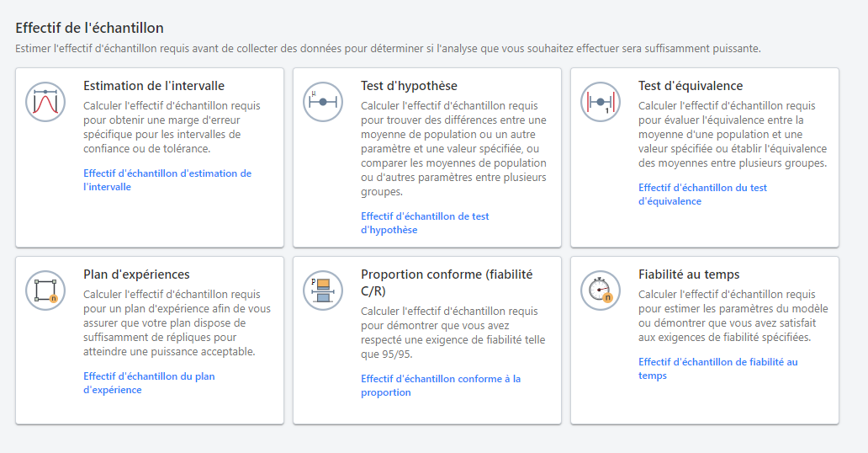868x453 pixels.
Task: Click the Proportion conforme (fiabilité C/R) icon
Action: pyautogui.click(x=323, y=290)
